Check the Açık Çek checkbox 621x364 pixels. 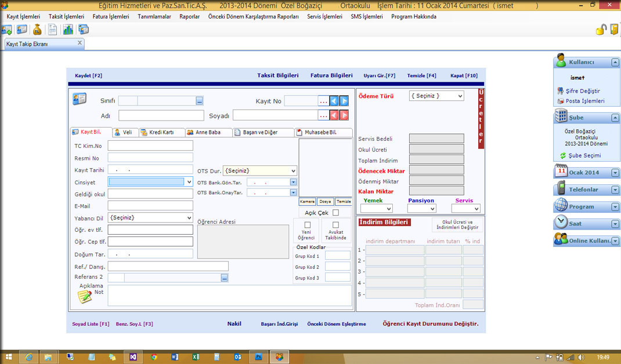(x=335, y=213)
